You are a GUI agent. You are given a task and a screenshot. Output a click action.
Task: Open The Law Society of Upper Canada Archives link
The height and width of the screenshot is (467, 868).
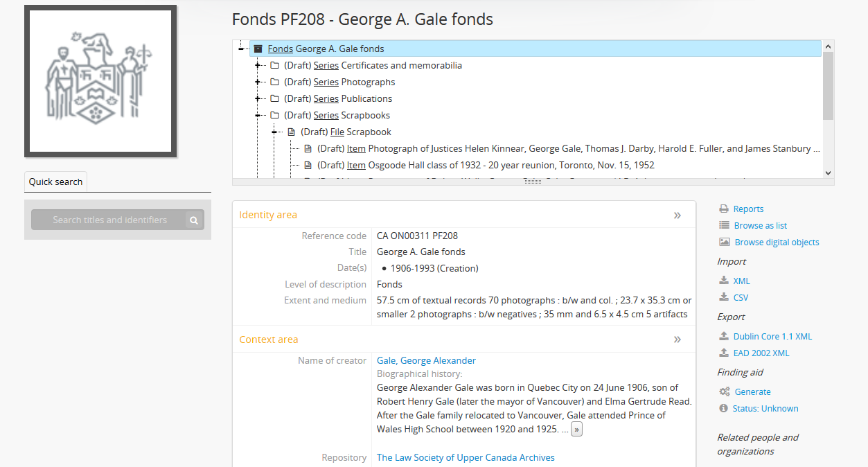pos(466,457)
